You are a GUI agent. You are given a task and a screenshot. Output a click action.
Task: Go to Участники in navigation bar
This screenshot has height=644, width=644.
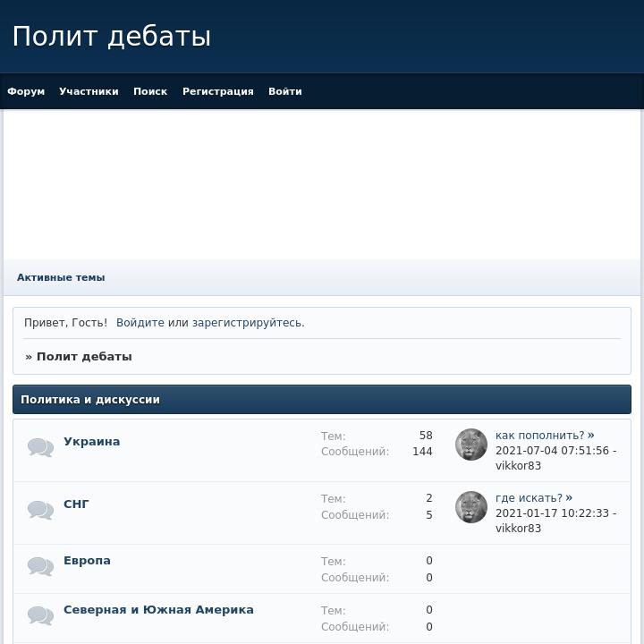pyautogui.click(x=89, y=91)
